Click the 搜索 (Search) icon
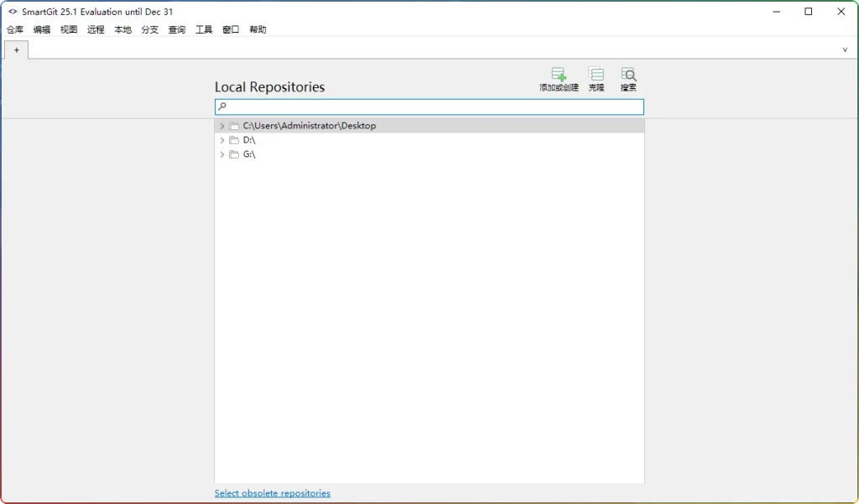 point(627,79)
